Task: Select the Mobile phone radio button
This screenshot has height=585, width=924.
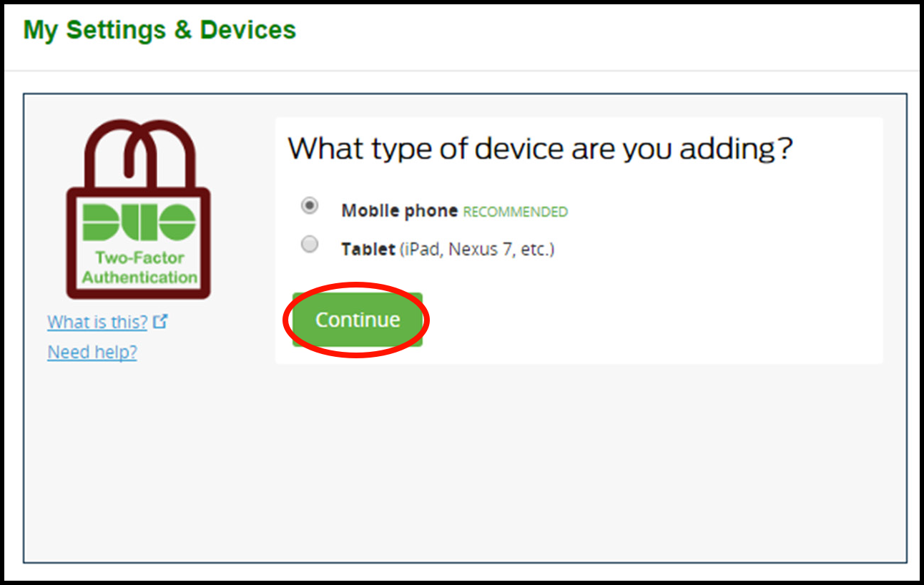Action: (x=310, y=206)
